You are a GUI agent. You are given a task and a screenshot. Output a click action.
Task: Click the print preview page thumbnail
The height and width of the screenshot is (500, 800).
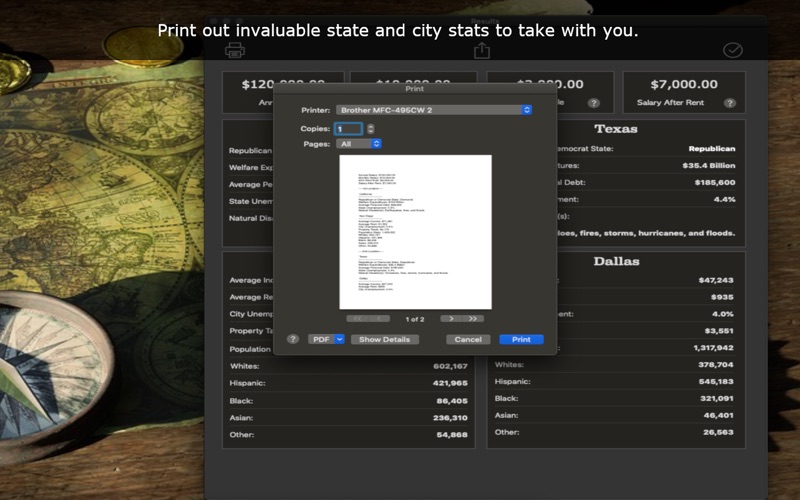point(415,232)
